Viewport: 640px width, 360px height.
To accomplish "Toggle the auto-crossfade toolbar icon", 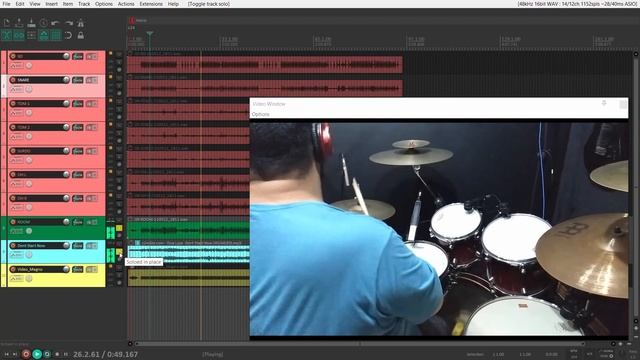I will (7, 35).
